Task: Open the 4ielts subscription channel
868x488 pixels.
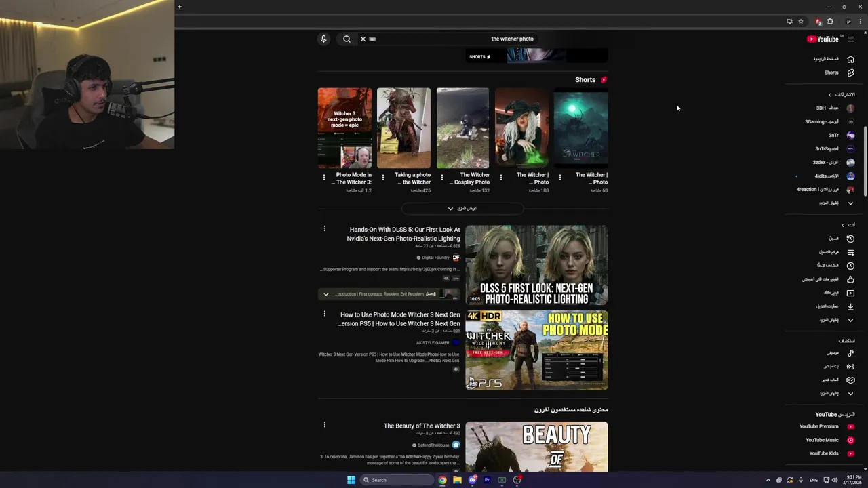Action: [x=833, y=176]
